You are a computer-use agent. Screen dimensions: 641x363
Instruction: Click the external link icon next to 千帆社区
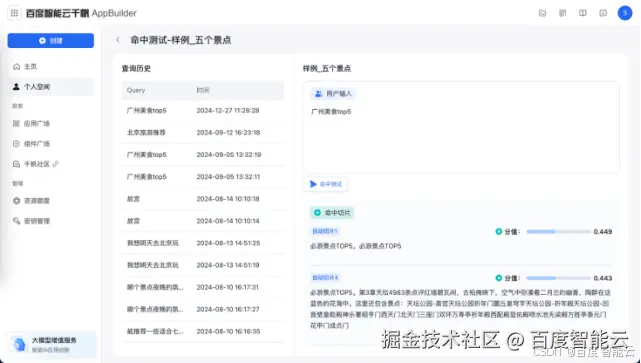coord(55,164)
